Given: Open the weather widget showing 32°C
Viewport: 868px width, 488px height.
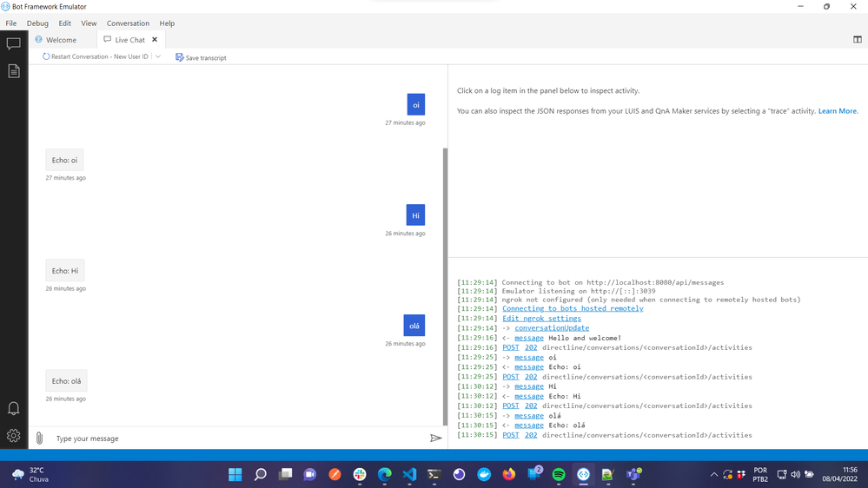Looking at the screenshot, I should tap(31, 474).
